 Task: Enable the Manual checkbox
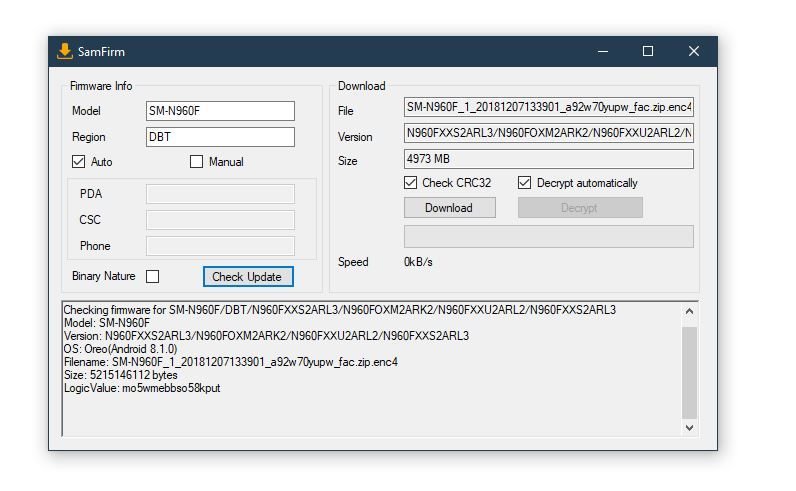click(x=196, y=161)
